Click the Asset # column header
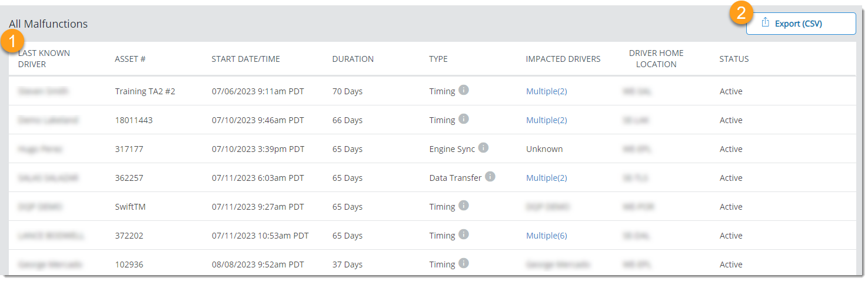This screenshot has height=281, width=868. [x=130, y=59]
